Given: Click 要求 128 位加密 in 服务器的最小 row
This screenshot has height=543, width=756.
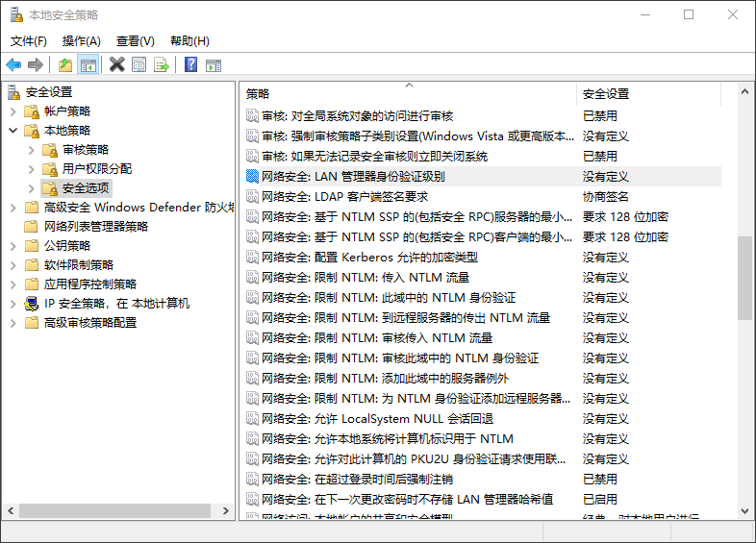Looking at the screenshot, I should pyautogui.click(x=625, y=217).
